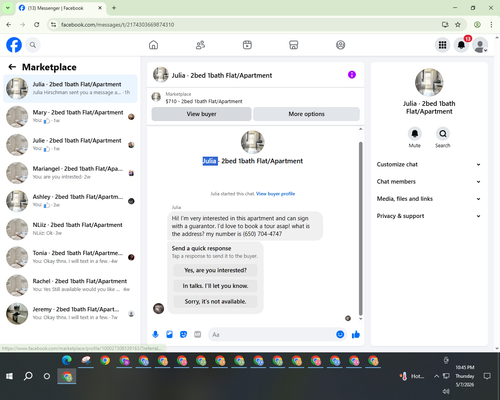Click the message input field Aa
Viewport: 500px width, 400px height.
point(272,334)
